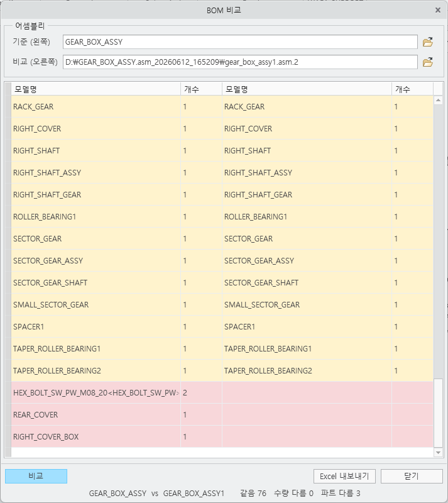The height and width of the screenshot is (503, 448).
Task: Click the blue 비교 button
Action: tap(36, 476)
